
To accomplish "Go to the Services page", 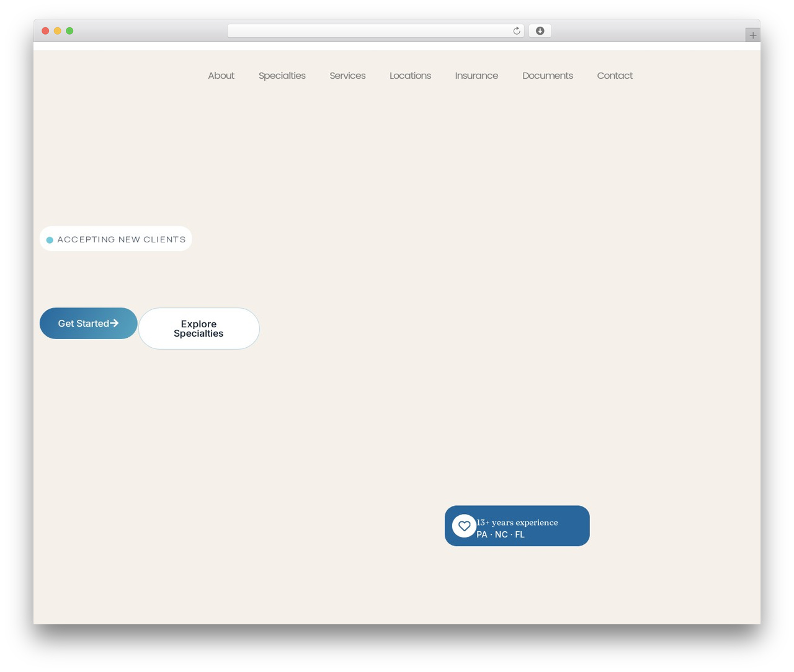I will (347, 76).
